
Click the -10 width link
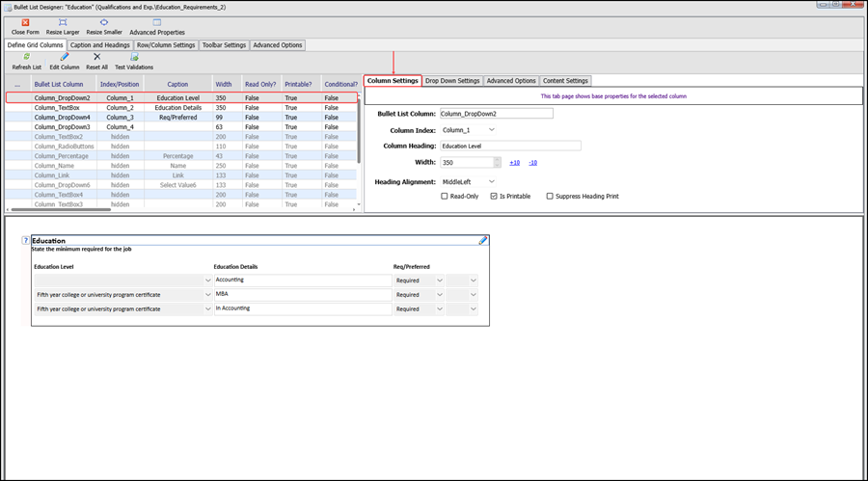[x=532, y=163]
